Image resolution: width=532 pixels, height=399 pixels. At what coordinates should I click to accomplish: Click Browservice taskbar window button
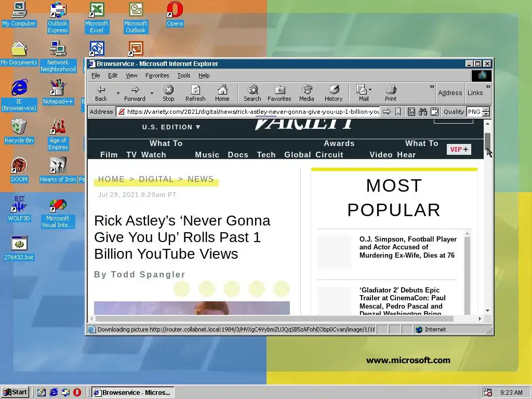(x=133, y=392)
